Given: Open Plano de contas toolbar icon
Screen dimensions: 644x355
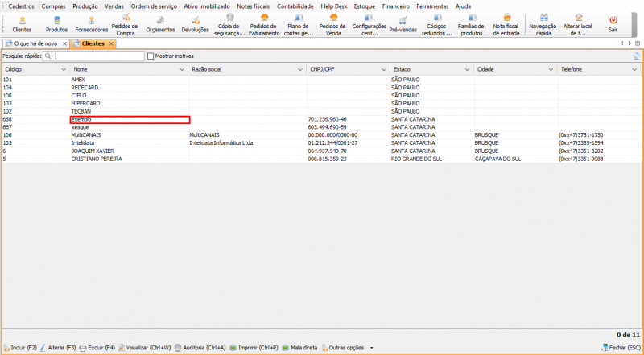Looking at the screenshot, I should [299, 24].
